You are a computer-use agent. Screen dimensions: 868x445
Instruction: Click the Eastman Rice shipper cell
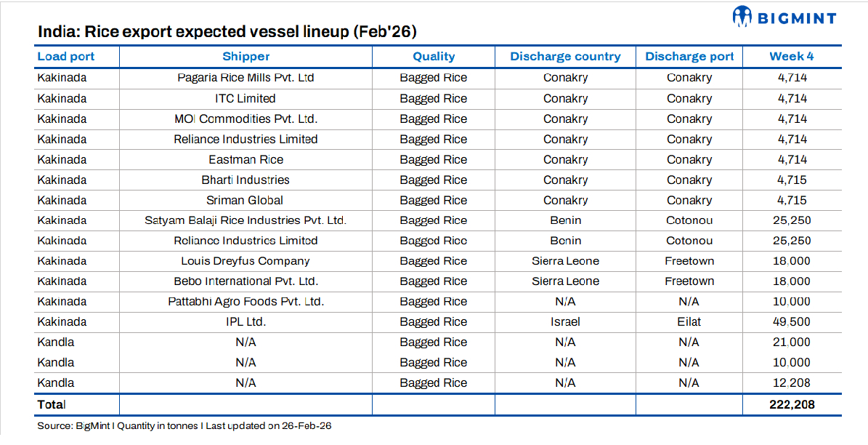246,159
